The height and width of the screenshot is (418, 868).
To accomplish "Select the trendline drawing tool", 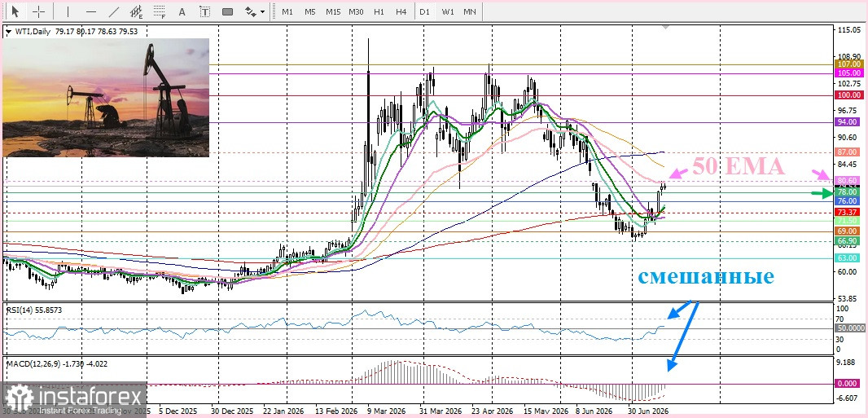I will (114, 11).
